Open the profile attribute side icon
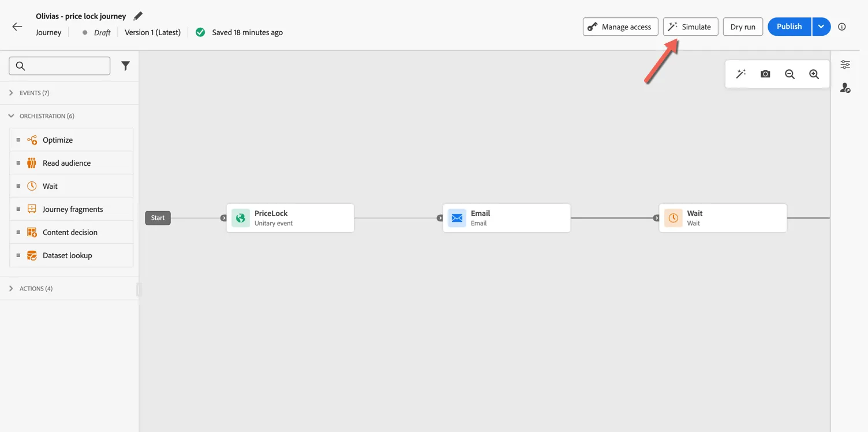 point(845,88)
